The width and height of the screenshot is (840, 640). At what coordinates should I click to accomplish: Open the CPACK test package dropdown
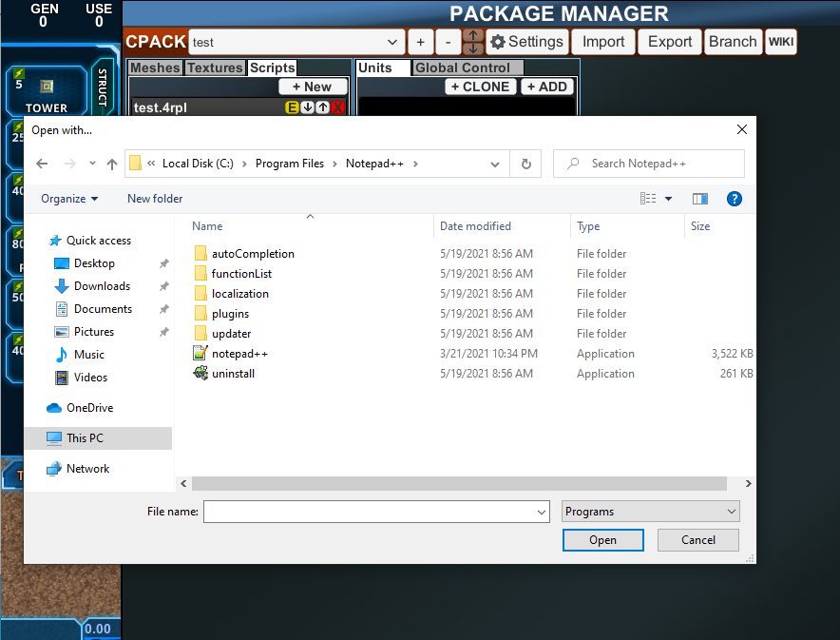click(x=296, y=42)
